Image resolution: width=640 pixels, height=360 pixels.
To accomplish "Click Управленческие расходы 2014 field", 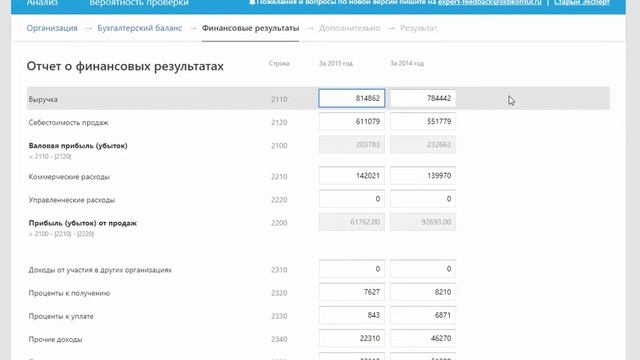I will click(423, 199).
